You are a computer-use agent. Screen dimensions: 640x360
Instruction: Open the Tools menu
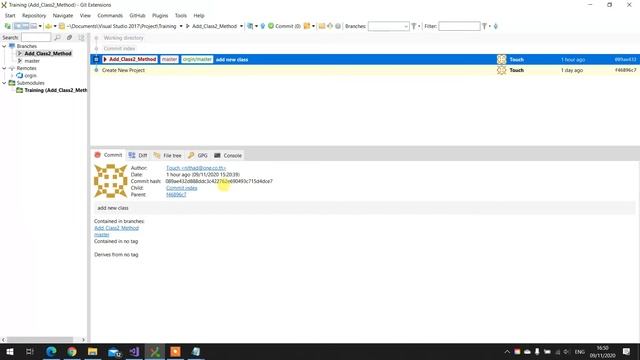coord(180,16)
